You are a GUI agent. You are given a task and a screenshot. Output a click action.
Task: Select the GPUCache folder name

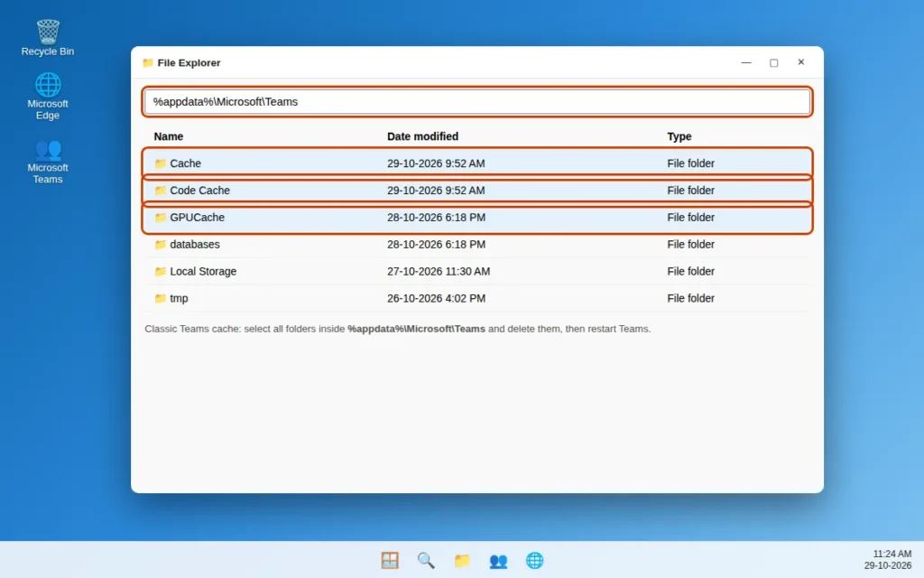point(198,218)
